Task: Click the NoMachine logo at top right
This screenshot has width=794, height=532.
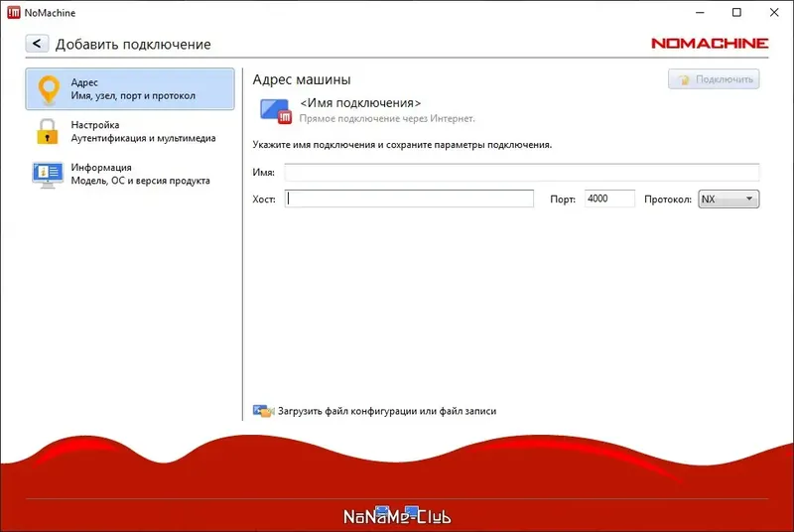Action: coord(710,44)
